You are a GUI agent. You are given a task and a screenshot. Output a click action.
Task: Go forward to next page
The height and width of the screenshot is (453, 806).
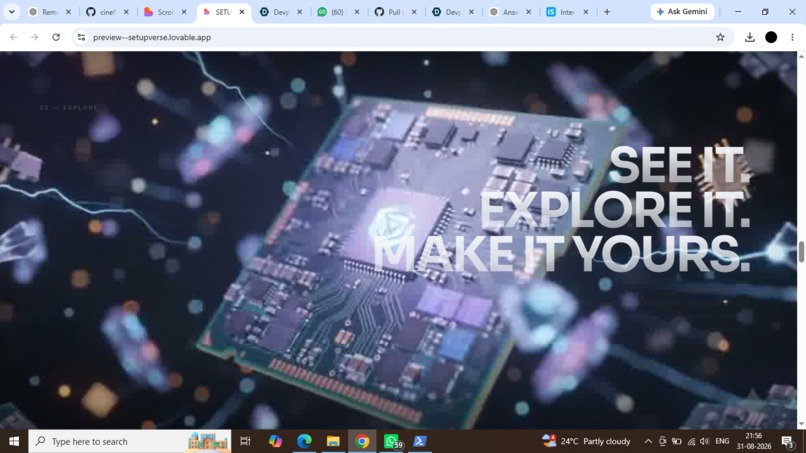pyautogui.click(x=34, y=37)
